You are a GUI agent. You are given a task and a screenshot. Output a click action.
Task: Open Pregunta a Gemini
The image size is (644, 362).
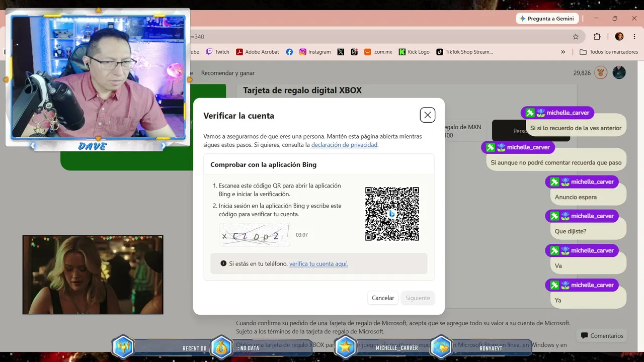click(546, 19)
